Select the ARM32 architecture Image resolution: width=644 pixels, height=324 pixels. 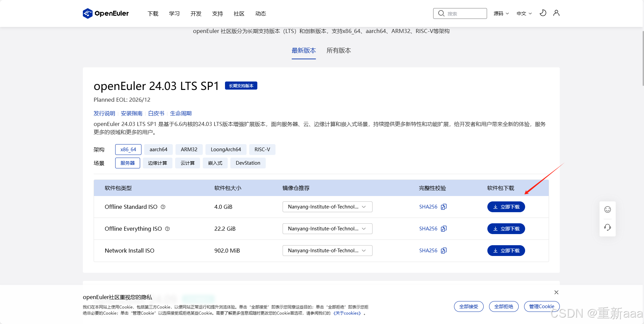189,150
